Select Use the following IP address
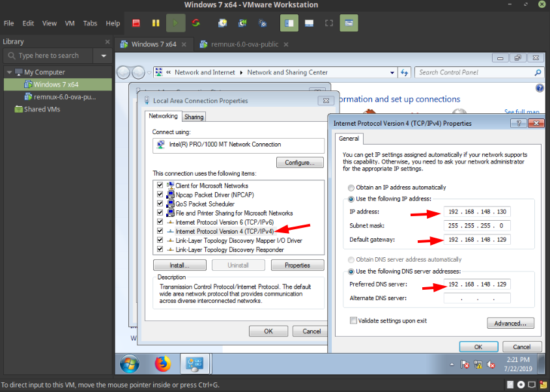Viewport: 550px width, 392px height. 351,199
